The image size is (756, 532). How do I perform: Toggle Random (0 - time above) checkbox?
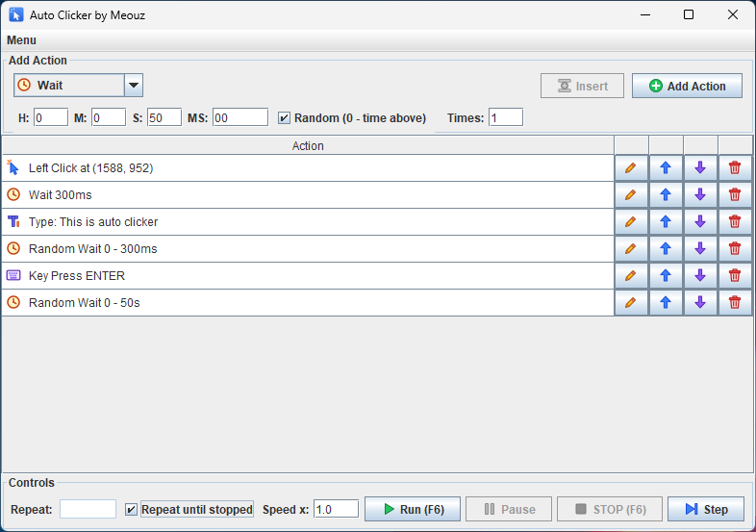[x=284, y=118]
